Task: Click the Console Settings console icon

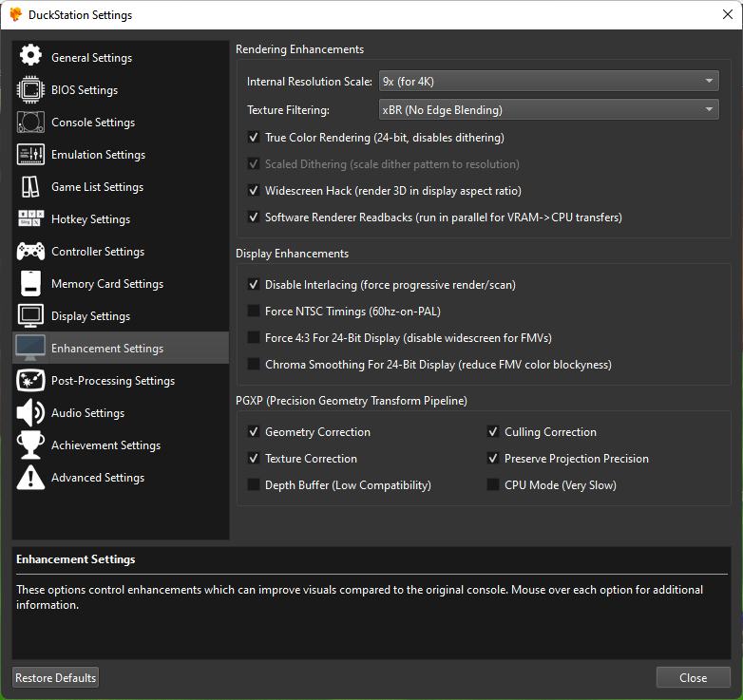Action: pos(30,122)
